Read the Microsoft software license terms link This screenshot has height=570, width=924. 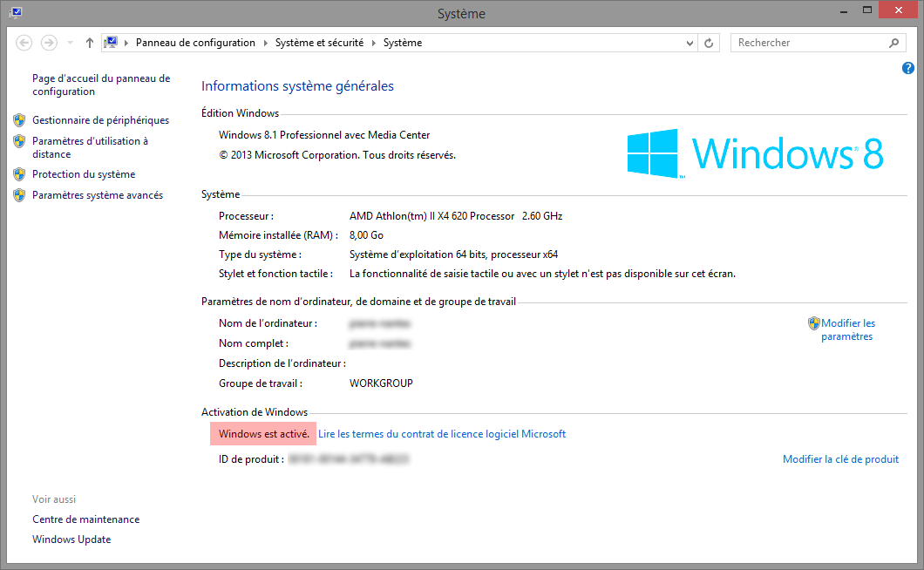click(x=442, y=434)
